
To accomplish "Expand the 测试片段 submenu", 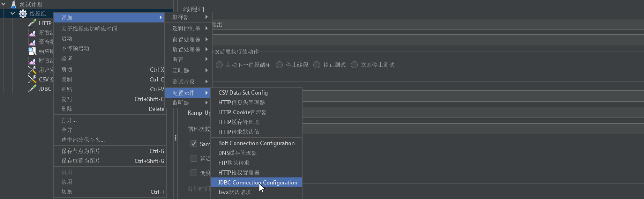I will click(188, 82).
